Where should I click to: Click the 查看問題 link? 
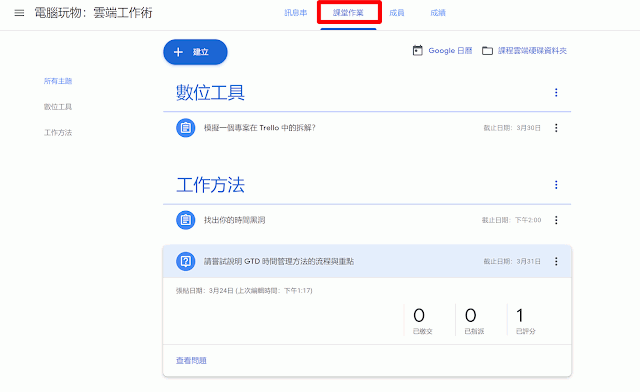point(191,361)
